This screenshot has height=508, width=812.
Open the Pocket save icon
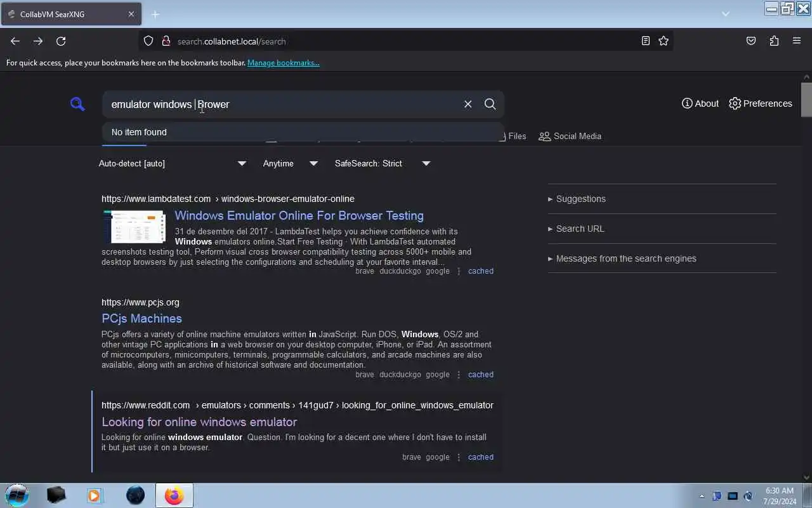(751, 41)
